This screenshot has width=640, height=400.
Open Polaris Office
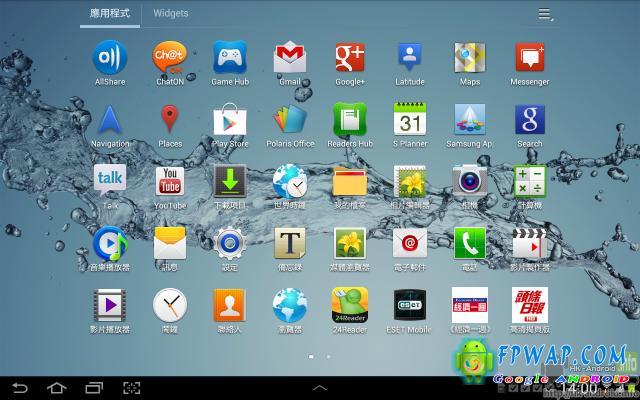click(290, 121)
